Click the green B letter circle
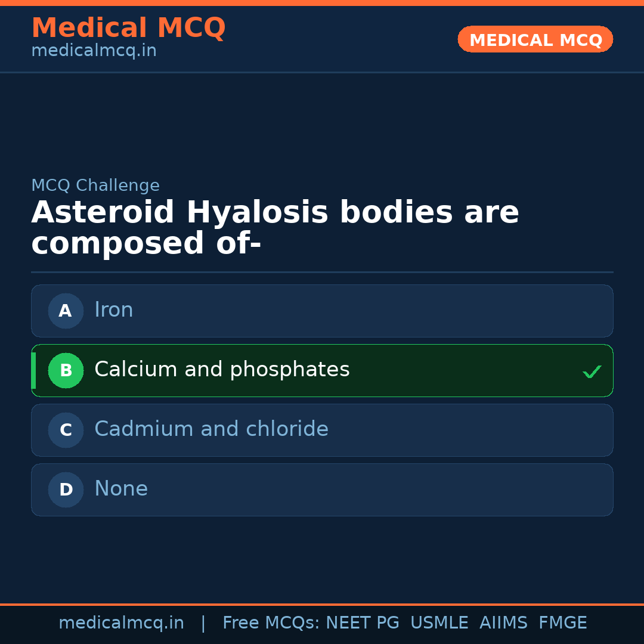 coord(66,370)
